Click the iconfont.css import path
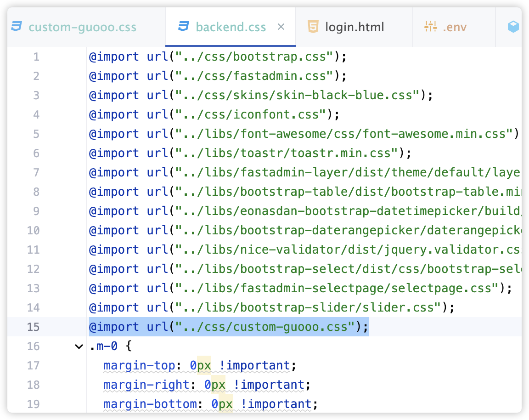The image size is (529, 420). pyautogui.click(x=251, y=114)
